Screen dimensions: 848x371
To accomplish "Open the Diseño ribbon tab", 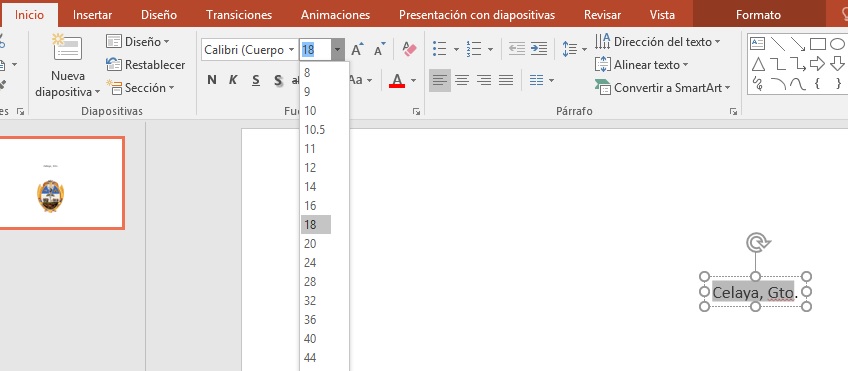I will pos(159,15).
